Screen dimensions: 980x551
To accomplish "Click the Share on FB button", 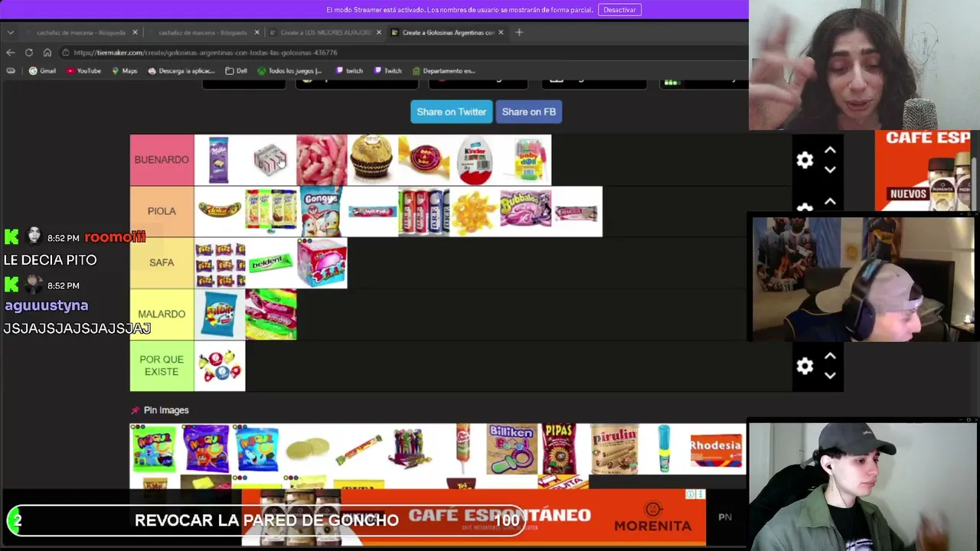I will click(x=529, y=112).
